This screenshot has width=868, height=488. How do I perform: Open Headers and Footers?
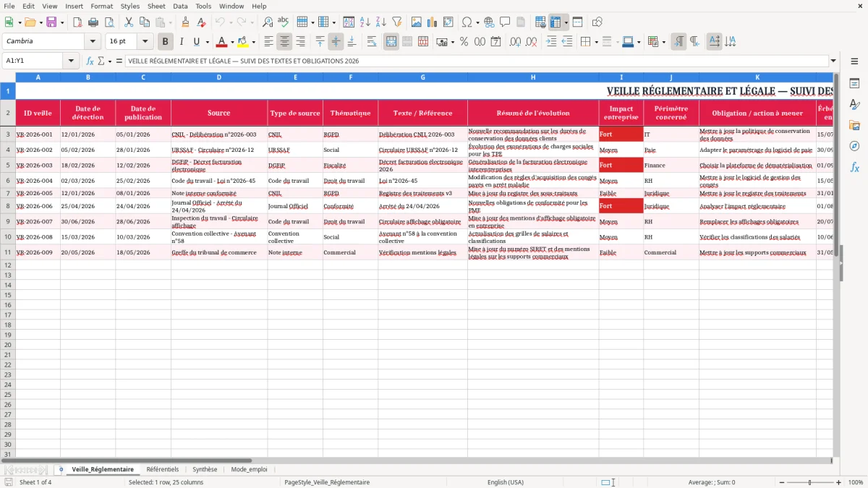point(521,22)
